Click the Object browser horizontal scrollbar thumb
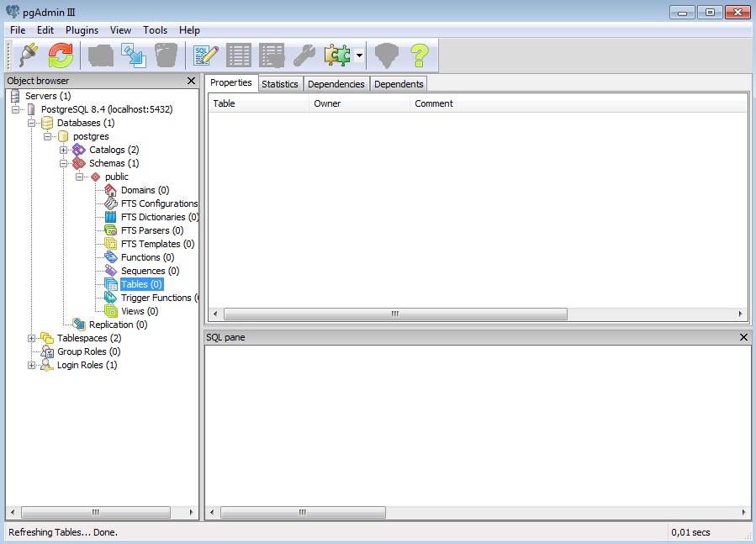756x544 pixels. (96, 512)
